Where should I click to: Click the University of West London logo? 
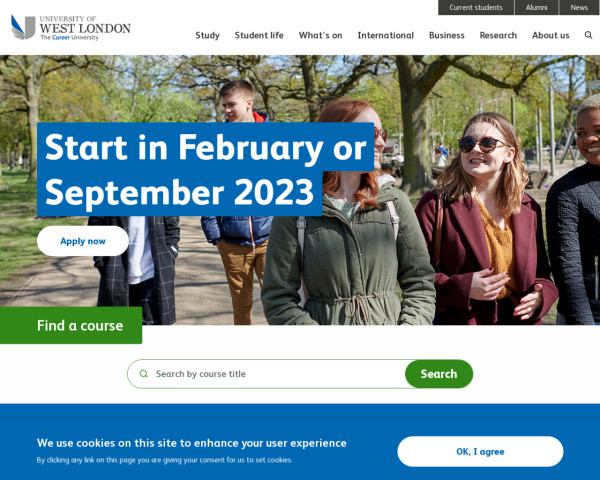point(71,27)
